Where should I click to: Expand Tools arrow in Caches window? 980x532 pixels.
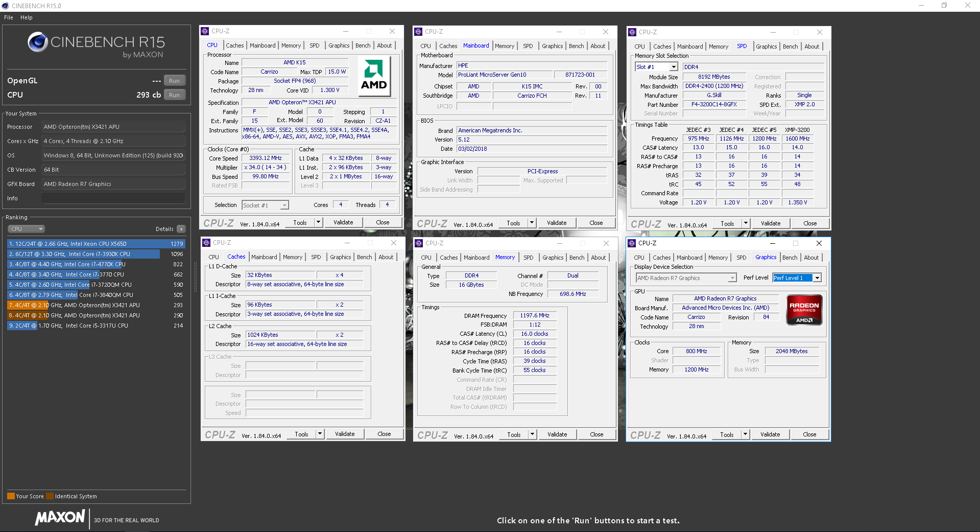coord(320,434)
